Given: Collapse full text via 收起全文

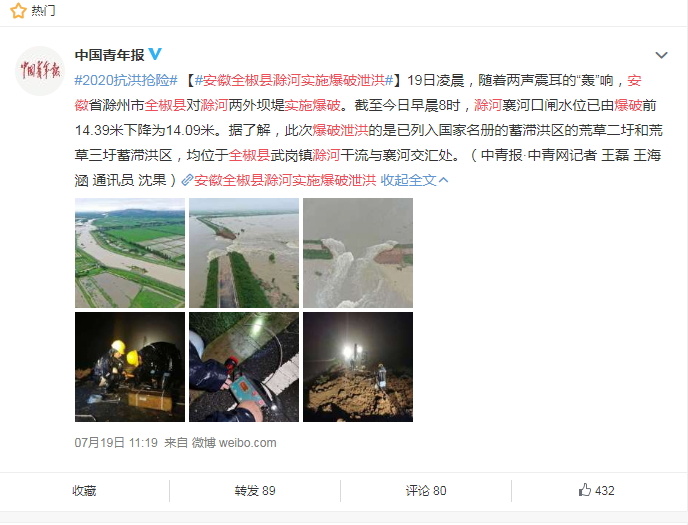Looking at the screenshot, I should pyautogui.click(x=414, y=180).
